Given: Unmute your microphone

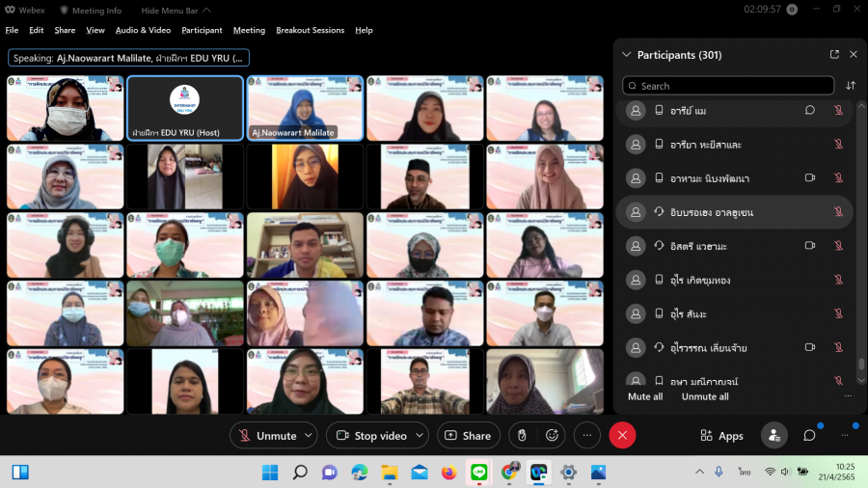Looking at the screenshot, I should point(267,436).
